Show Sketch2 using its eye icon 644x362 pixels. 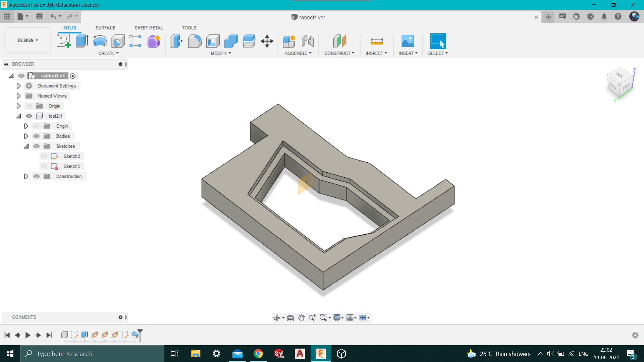tap(44, 156)
